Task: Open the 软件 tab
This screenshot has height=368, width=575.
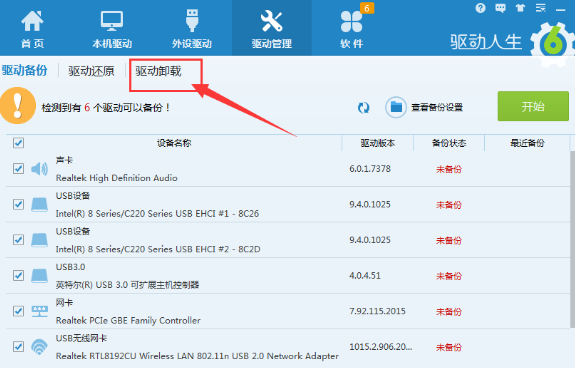Action: coord(351,29)
